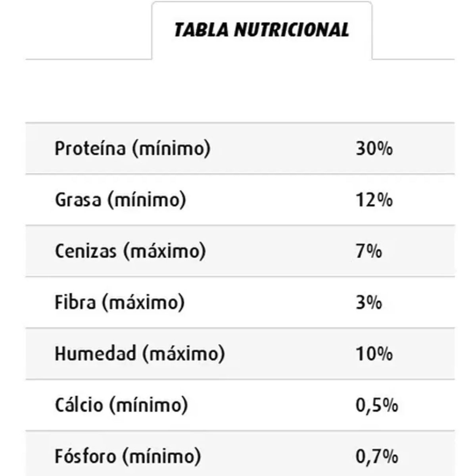This screenshot has width=476, height=476.
Task: Select the 3% fiber value
Action: tap(369, 302)
